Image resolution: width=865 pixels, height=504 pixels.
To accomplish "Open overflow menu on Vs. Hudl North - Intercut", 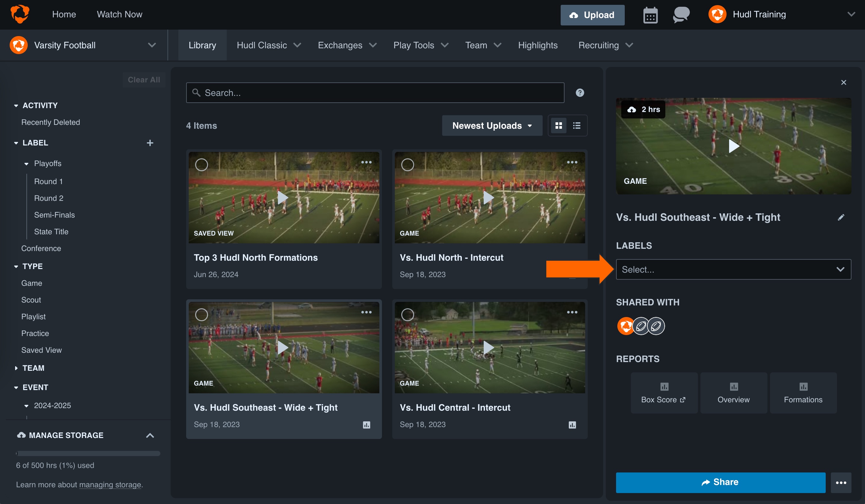I will coord(572,162).
